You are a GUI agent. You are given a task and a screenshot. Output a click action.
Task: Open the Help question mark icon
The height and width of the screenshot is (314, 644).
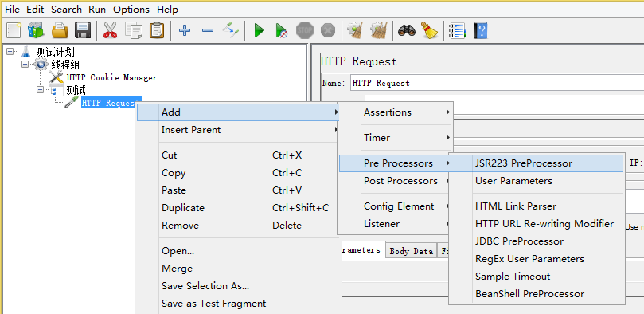pyautogui.click(x=480, y=30)
